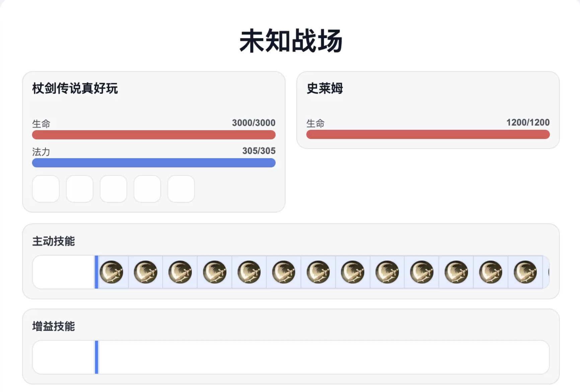Screen dimensions: 580x392
Task: Select the tenth sword skill icon in 主动技能
Action: point(422,272)
